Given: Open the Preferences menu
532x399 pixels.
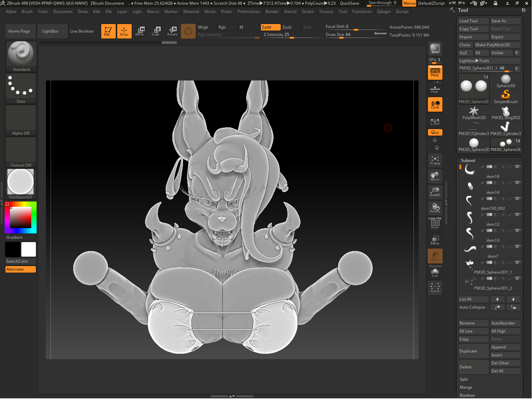Looking at the screenshot, I should pos(249,12).
